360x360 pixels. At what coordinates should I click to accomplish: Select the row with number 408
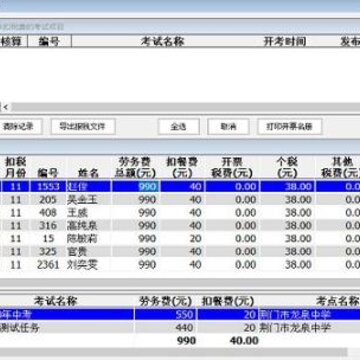(180, 212)
